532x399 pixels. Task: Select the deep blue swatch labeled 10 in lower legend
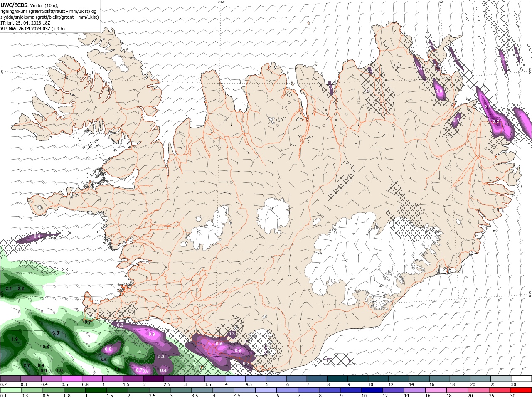coord(372,390)
